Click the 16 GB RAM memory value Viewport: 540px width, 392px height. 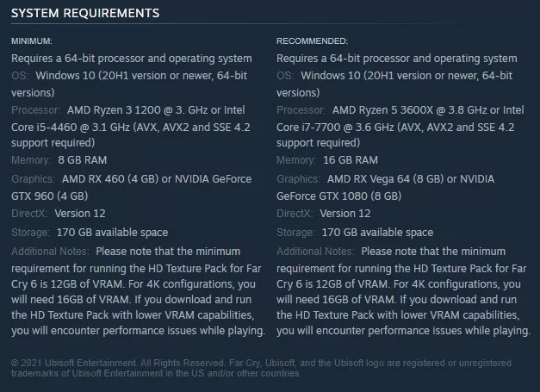[x=351, y=160]
